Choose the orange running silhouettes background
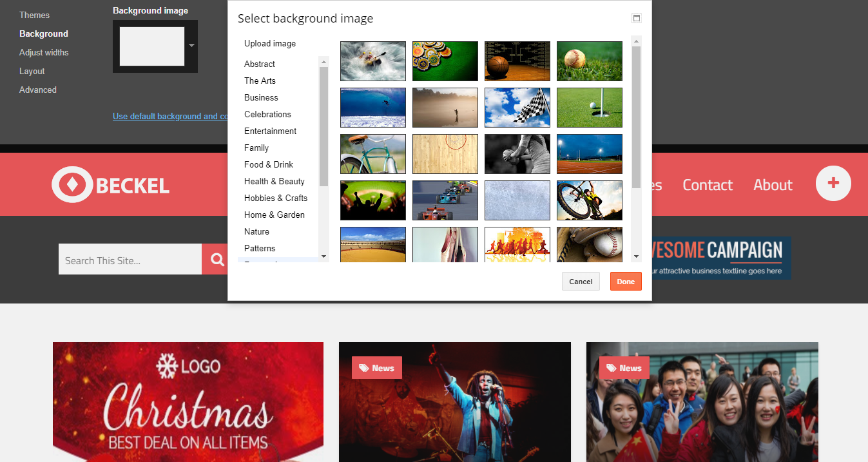868x462 pixels. [517, 244]
